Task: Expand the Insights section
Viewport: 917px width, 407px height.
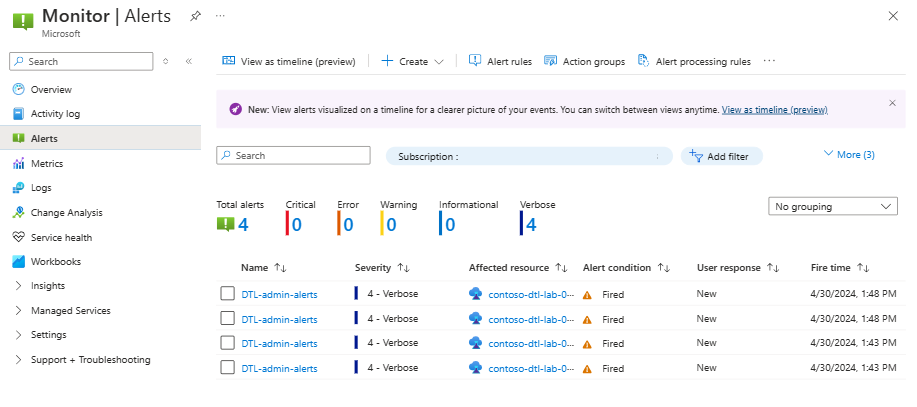Action: pos(19,286)
